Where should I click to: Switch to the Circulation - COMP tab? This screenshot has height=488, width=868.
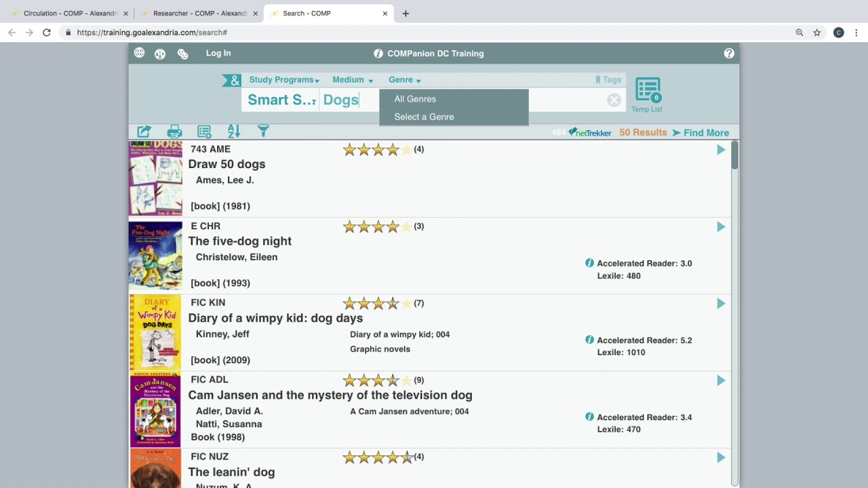[69, 14]
